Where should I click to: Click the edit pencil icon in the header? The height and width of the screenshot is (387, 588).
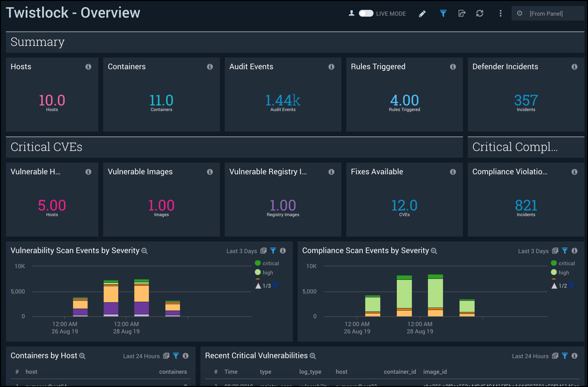coord(422,13)
